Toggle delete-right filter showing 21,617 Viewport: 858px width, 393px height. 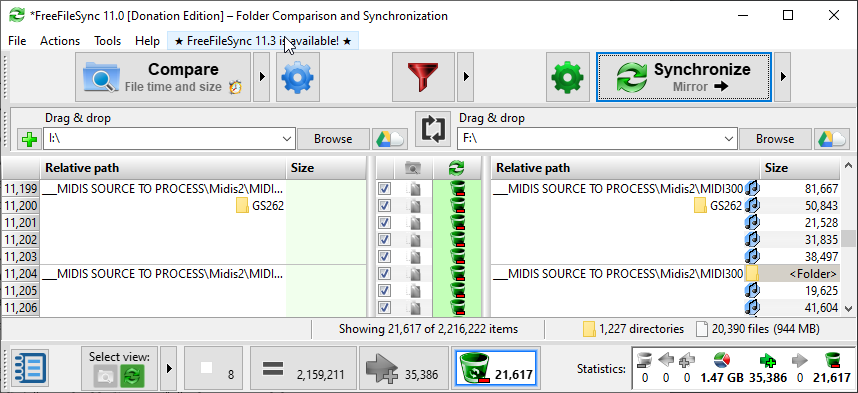tap(497, 368)
